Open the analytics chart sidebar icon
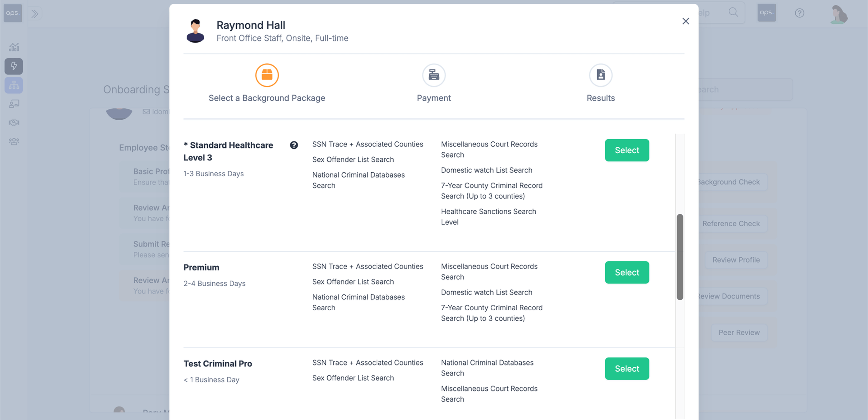 click(x=14, y=47)
